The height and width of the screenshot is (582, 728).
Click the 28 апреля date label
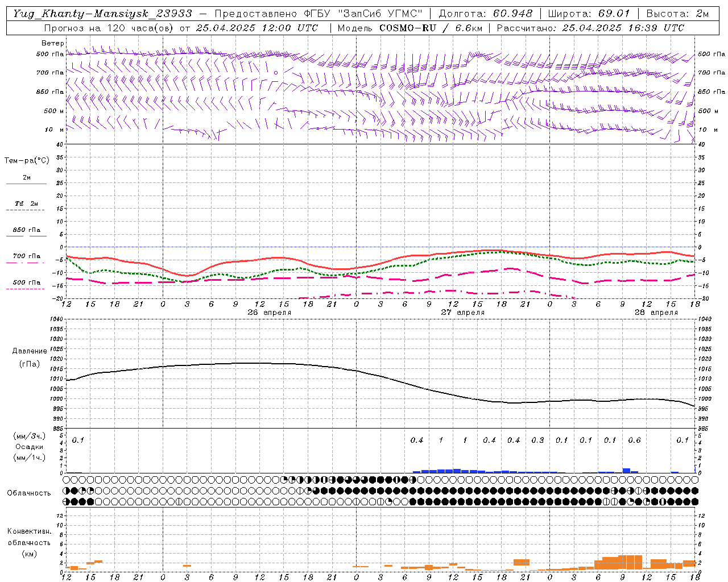656,313
